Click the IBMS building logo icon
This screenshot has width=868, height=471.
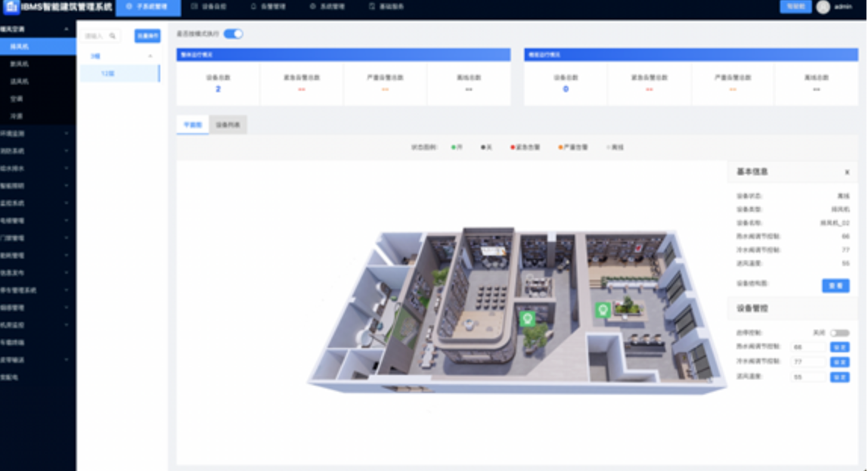click(11, 7)
